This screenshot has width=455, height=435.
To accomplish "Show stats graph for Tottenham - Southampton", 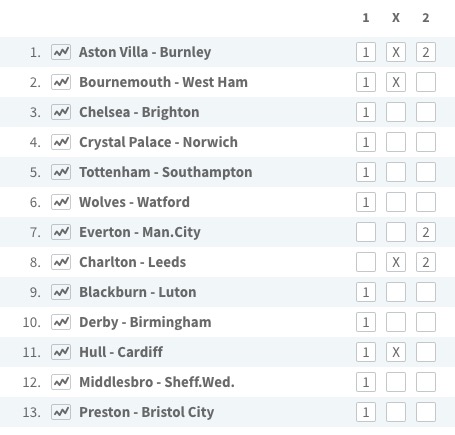I will [x=61, y=172].
